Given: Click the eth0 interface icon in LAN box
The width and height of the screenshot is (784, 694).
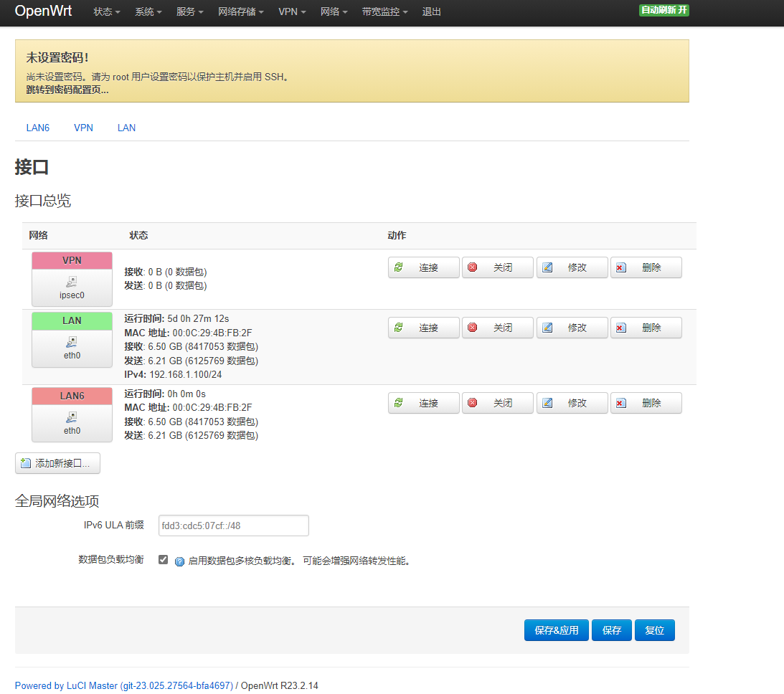Looking at the screenshot, I should tap(72, 342).
